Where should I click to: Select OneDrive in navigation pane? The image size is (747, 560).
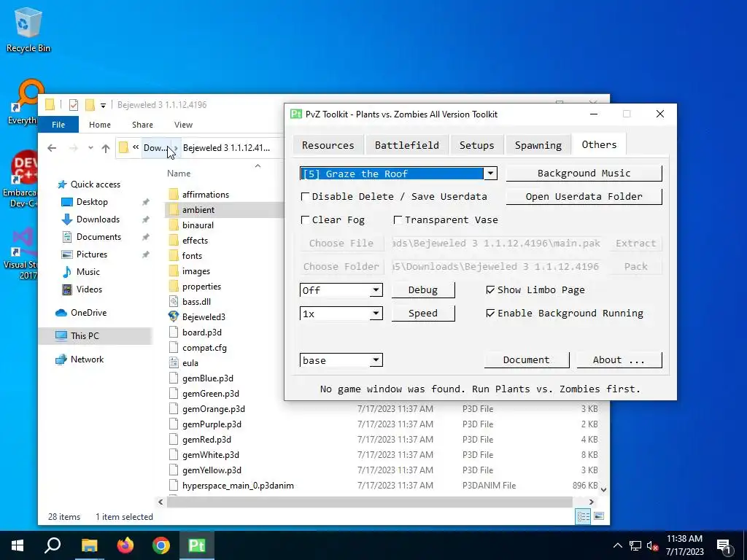(88, 313)
